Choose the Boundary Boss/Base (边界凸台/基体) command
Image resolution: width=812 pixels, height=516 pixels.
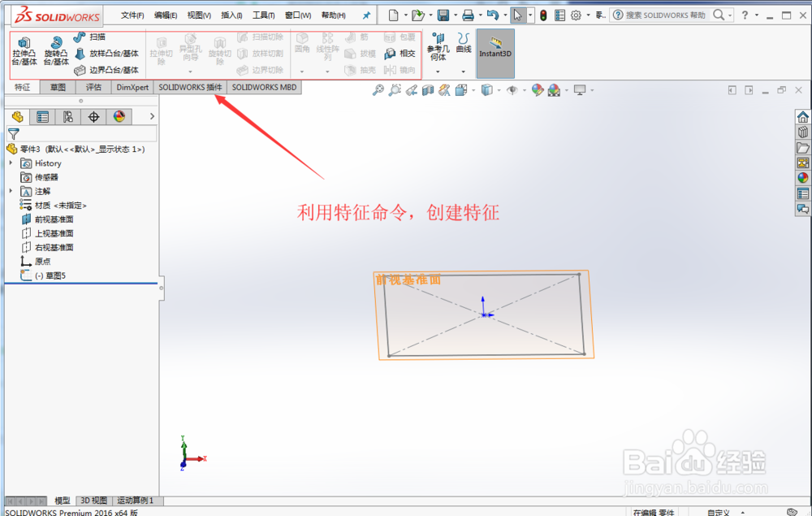[x=106, y=70]
